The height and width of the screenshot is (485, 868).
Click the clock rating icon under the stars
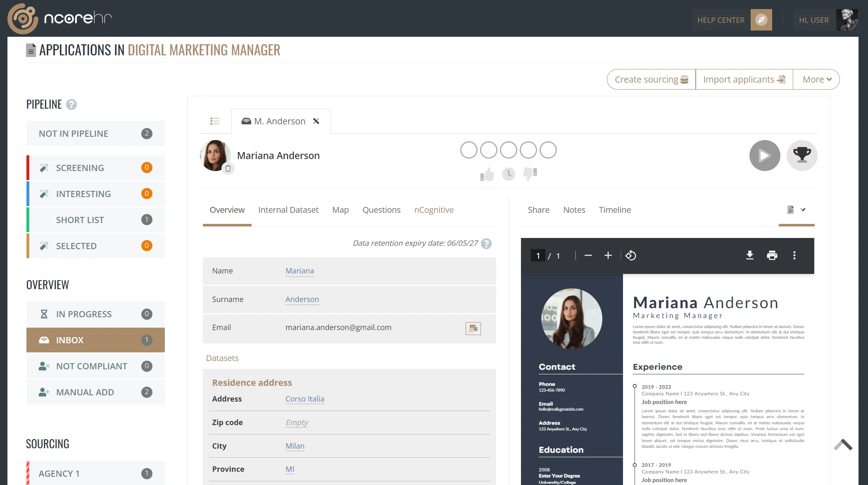[509, 174]
